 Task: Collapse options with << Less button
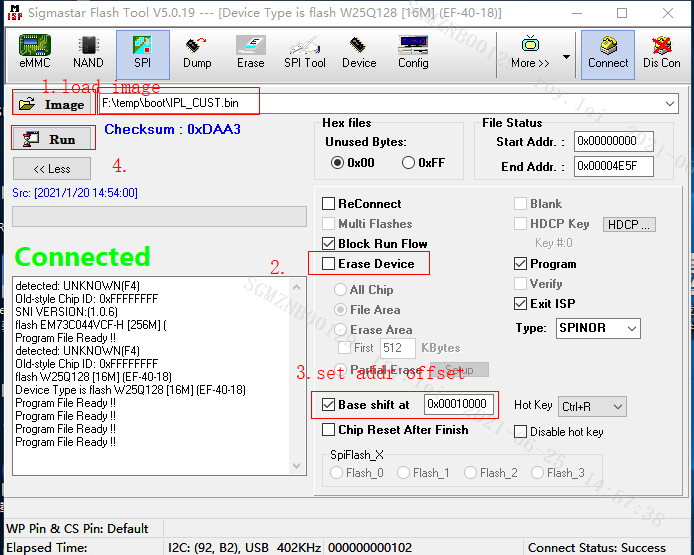pos(52,169)
